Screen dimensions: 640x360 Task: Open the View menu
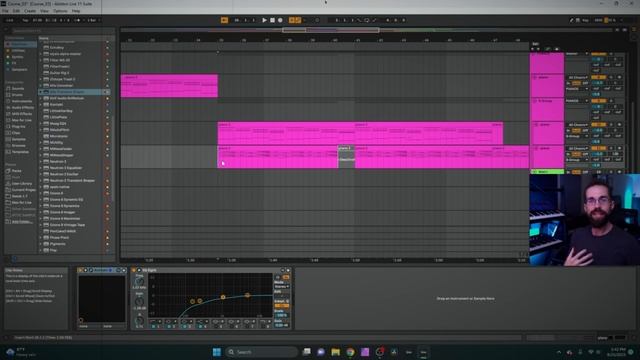pos(44,11)
